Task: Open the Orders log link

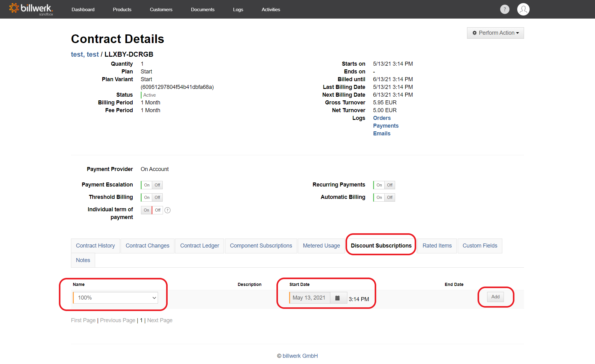Action: click(382, 118)
